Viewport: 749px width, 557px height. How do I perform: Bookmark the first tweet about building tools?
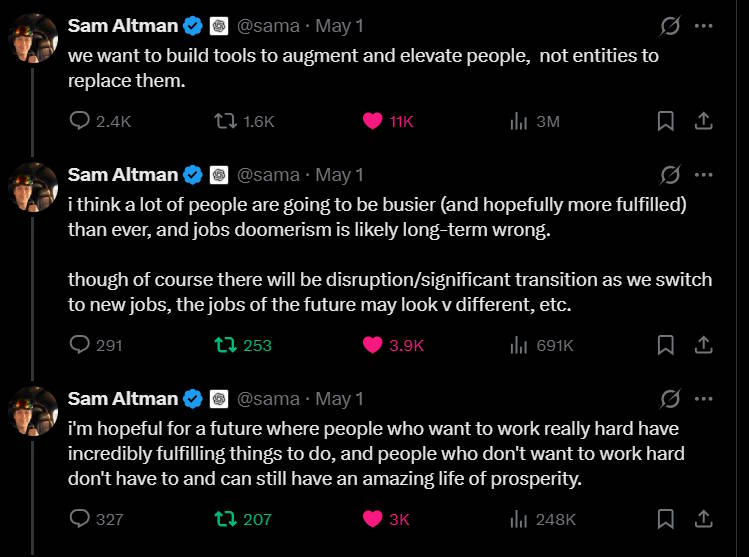click(665, 121)
